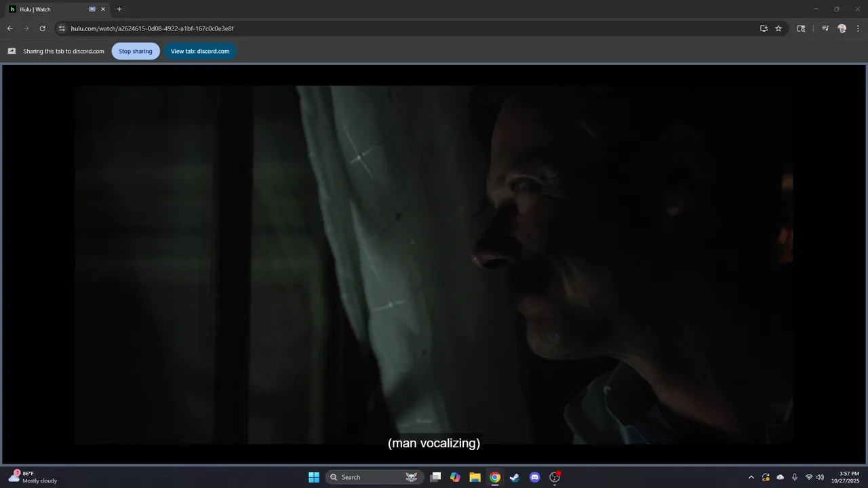Stop sharing the tab to Discord
Image resolution: width=868 pixels, height=488 pixels.
click(136, 51)
